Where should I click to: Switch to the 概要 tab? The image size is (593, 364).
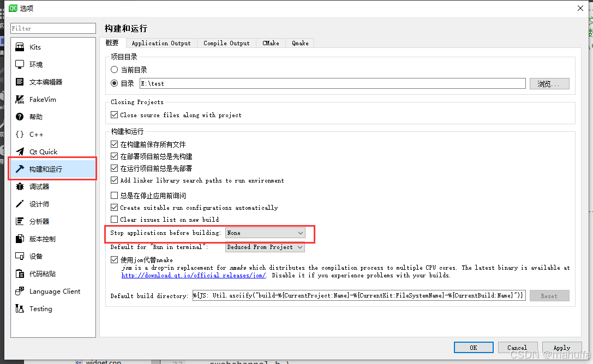tap(112, 43)
